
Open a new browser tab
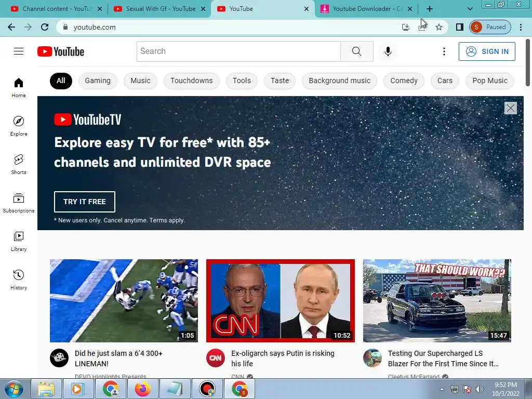coord(430,9)
